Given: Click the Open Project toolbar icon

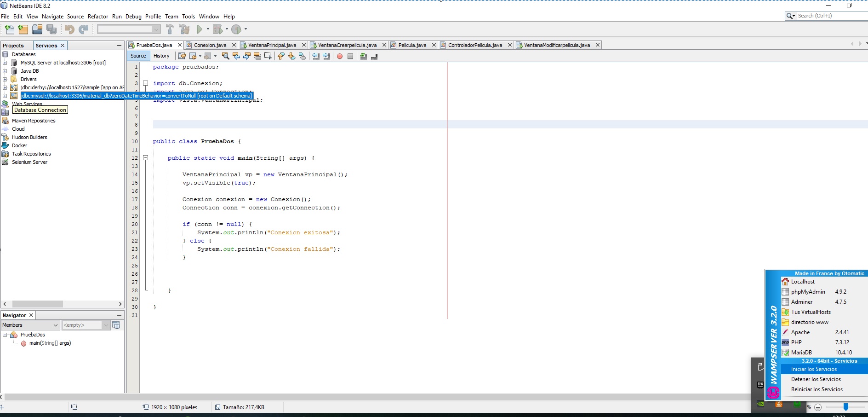Looking at the screenshot, I should pyautogui.click(x=37, y=29).
